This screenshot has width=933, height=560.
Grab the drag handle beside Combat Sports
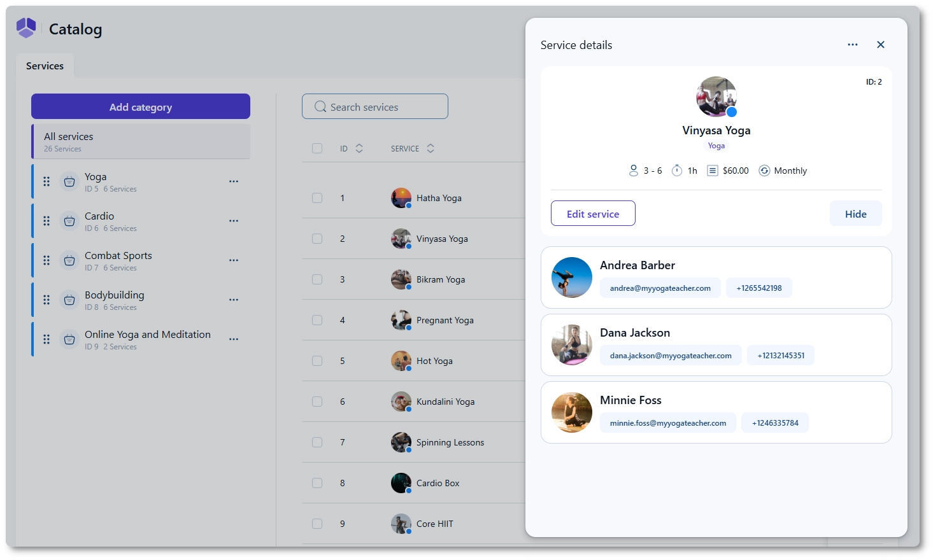[46, 260]
